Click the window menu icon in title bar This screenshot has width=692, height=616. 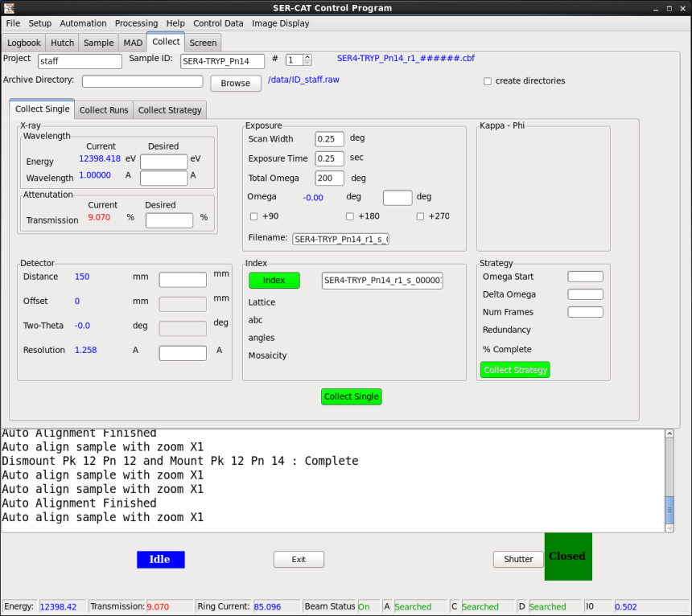point(7,8)
